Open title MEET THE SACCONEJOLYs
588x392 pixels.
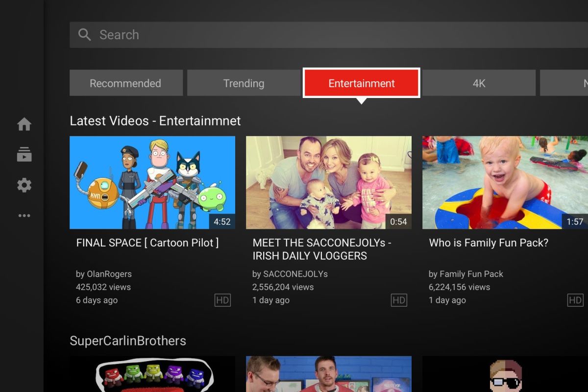(322, 249)
